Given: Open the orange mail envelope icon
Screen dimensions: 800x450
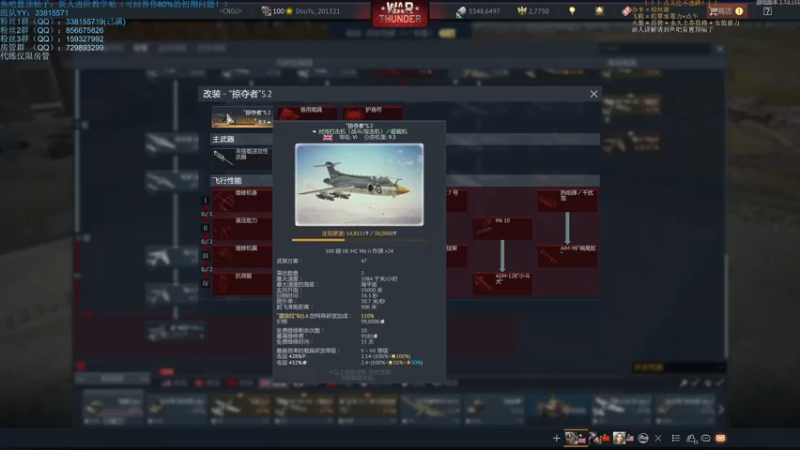Looking at the screenshot, I should [720, 438].
